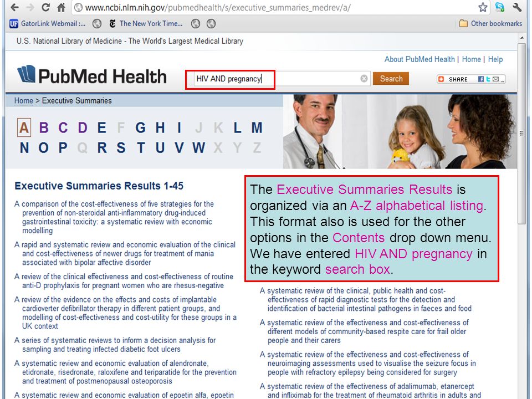Open the NSAID gastrointestinal toxicity cost-effectiveness summary
Screen dimensions: 532x399
(x=114, y=217)
